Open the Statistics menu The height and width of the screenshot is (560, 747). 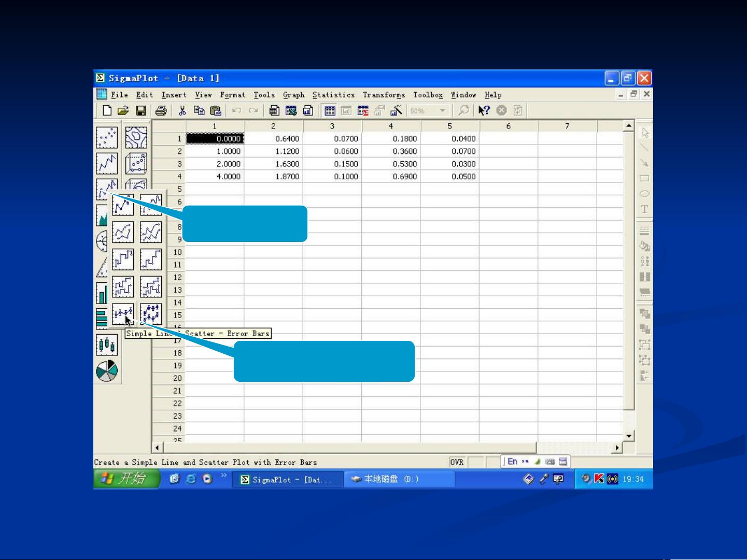tap(334, 95)
